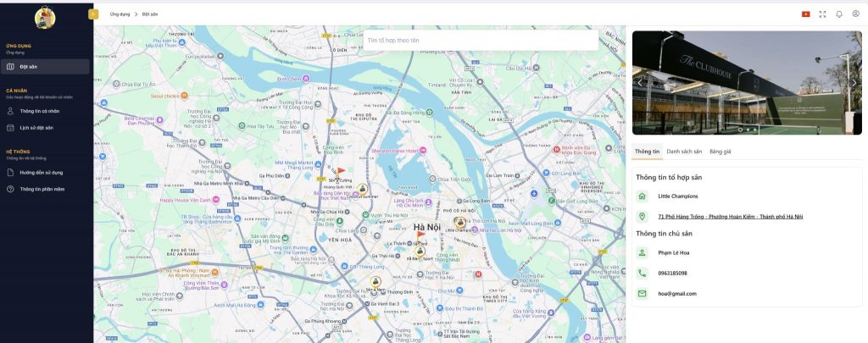The width and height of the screenshot is (868, 343).
Task: Switch to the Bảng giá tab
Action: (x=720, y=152)
